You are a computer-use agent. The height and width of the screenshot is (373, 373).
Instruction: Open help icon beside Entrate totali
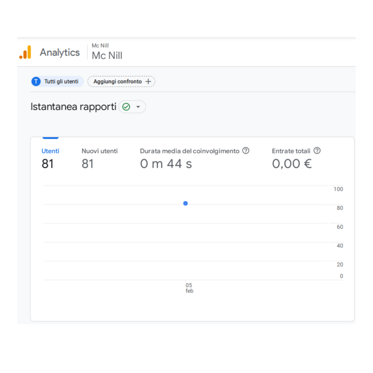pos(317,151)
